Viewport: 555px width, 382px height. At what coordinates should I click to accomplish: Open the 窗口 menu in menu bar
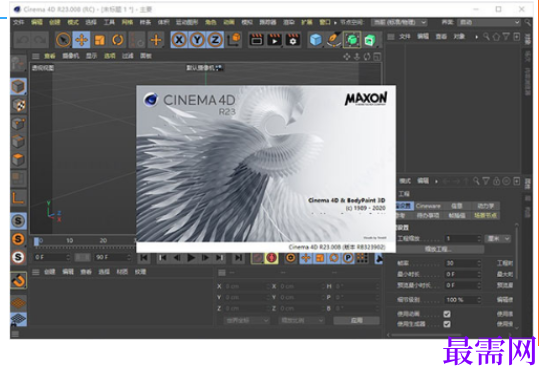[325, 22]
